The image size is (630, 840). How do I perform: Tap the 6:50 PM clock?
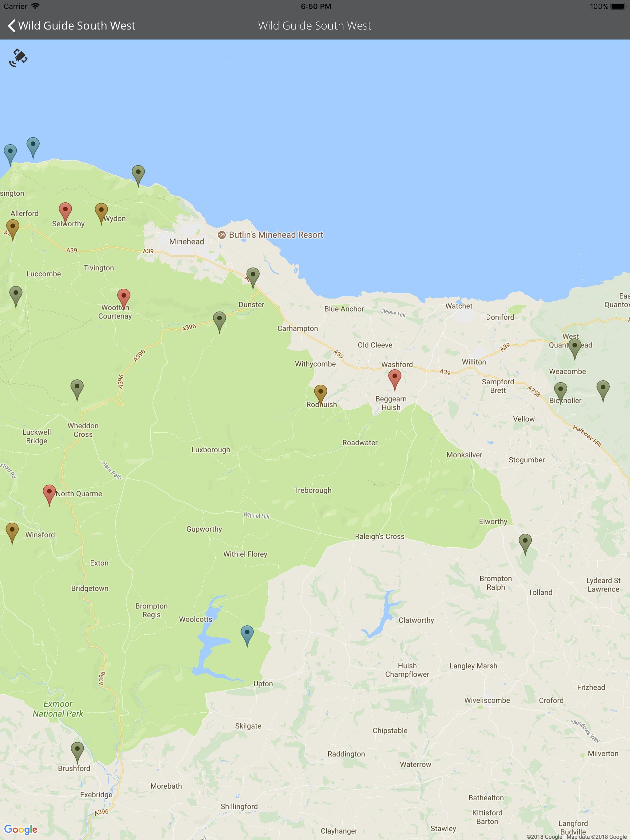point(316,6)
